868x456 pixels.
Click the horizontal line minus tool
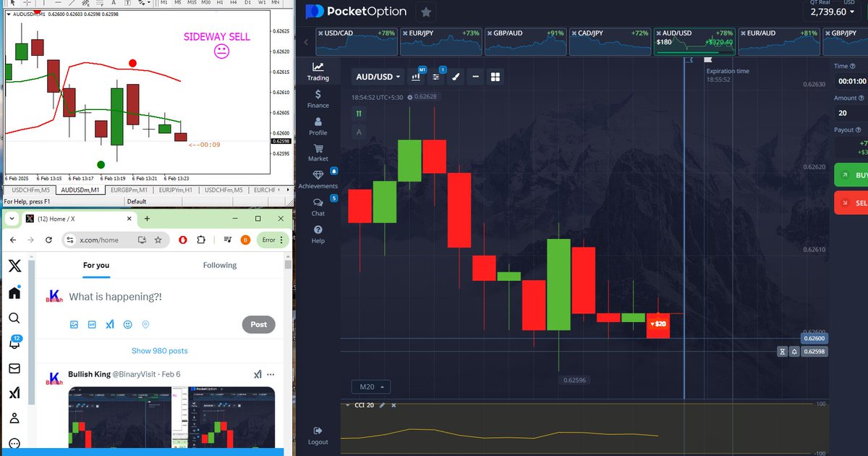pos(475,77)
